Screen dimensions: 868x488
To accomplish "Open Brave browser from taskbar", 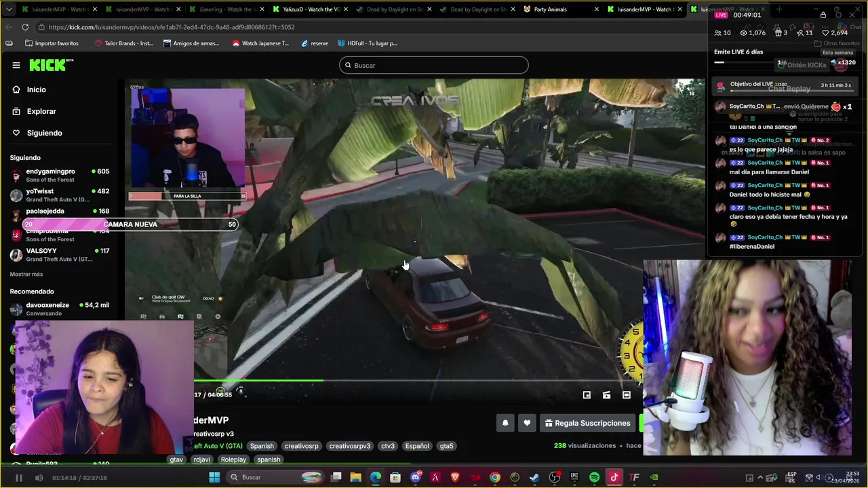I will coord(455,477).
